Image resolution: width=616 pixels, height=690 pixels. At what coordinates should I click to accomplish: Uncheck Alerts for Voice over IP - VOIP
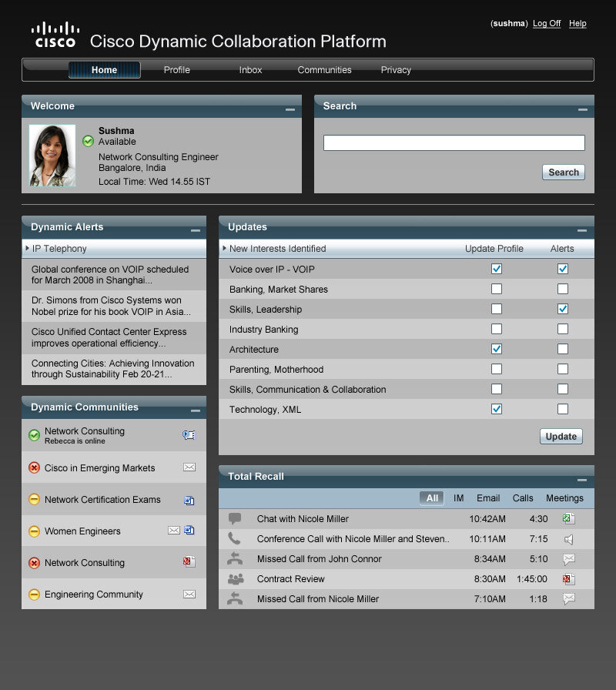pyautogui.click(x=562, y=269)
